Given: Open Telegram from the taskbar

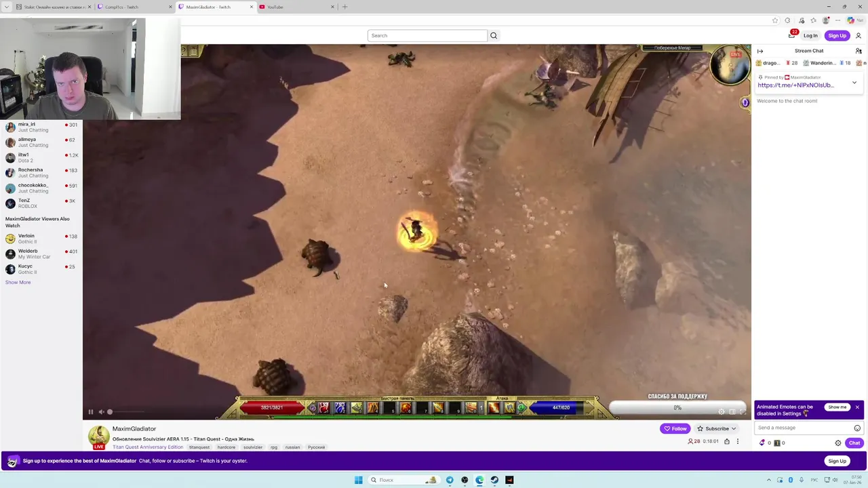Looking at the screenshot, I should tap(450, 480).
